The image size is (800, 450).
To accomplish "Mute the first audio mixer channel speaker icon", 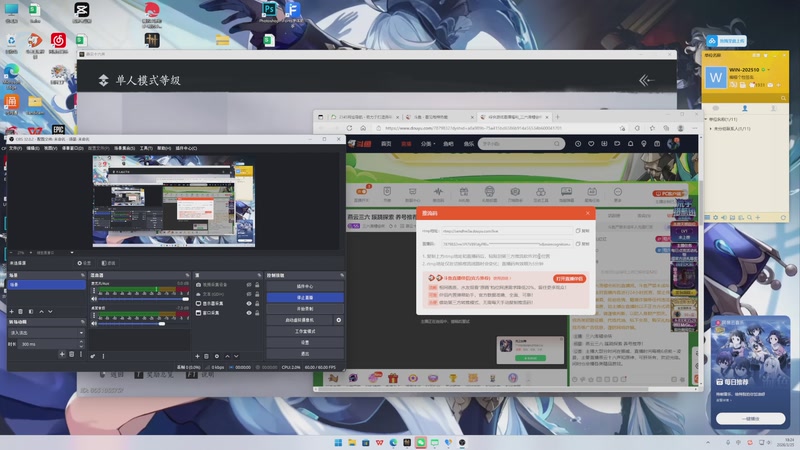I will 94,299.
